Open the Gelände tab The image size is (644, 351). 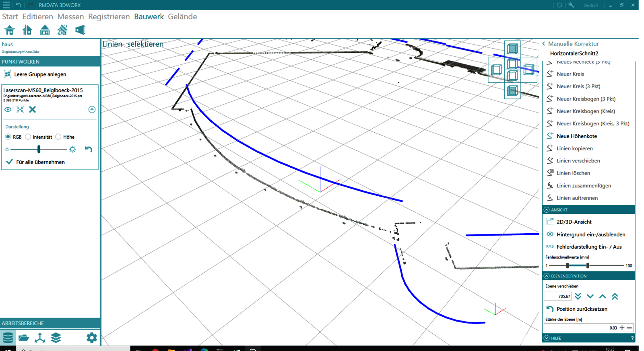pyautogui.click(x=182, y=16)
